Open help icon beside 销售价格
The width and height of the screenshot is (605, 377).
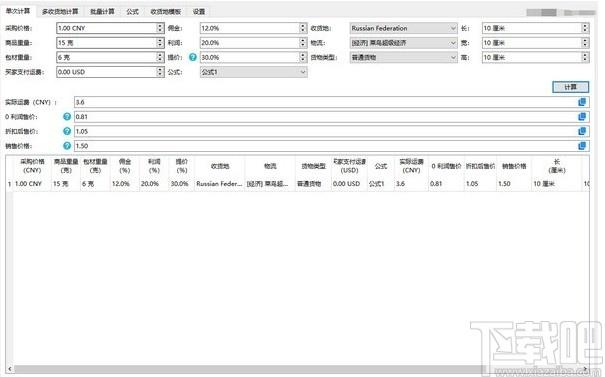(x=67, y=146)
